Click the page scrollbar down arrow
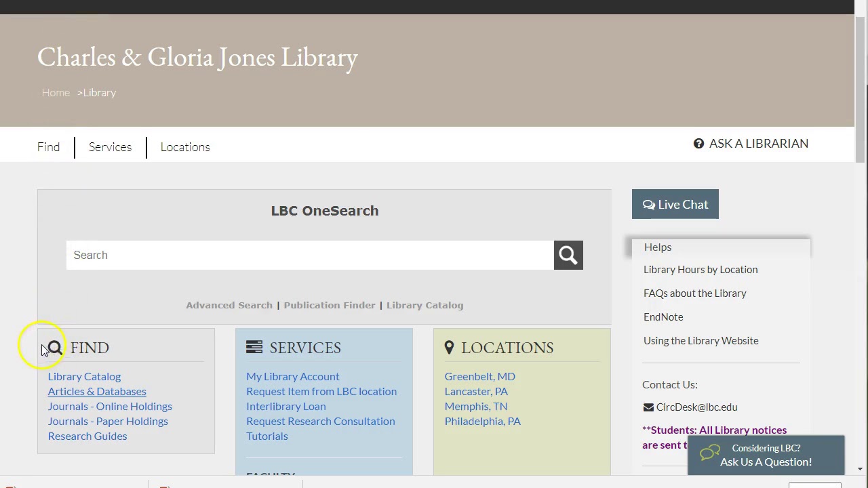 click(x=861, y=468)
